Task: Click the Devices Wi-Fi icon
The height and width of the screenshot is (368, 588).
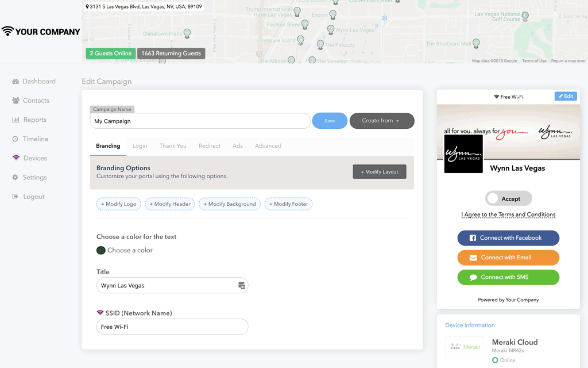Action: tap(16, 158)
